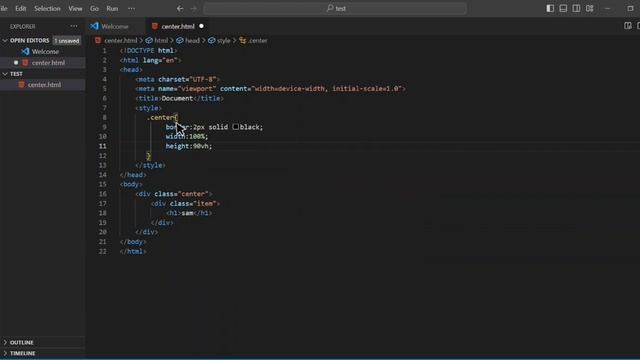This screenshot has height=360, width=640.
Task: Click the head breadcrumb
Action: (192, 40)
